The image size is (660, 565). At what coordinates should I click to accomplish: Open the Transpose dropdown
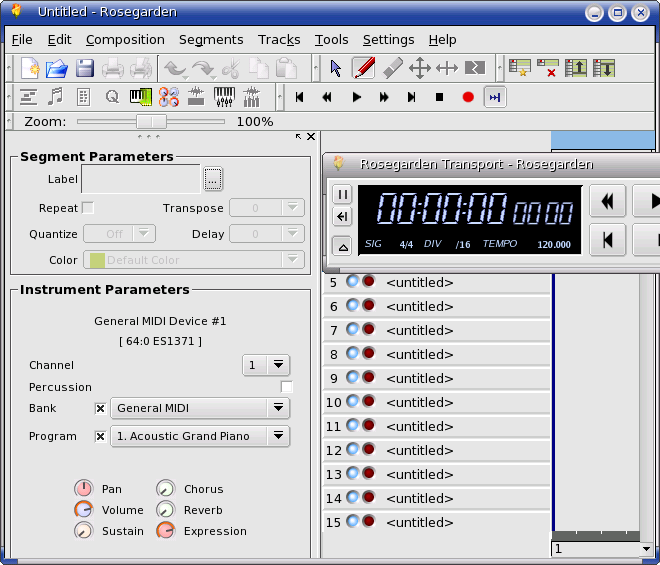click(x=267, y=208)
